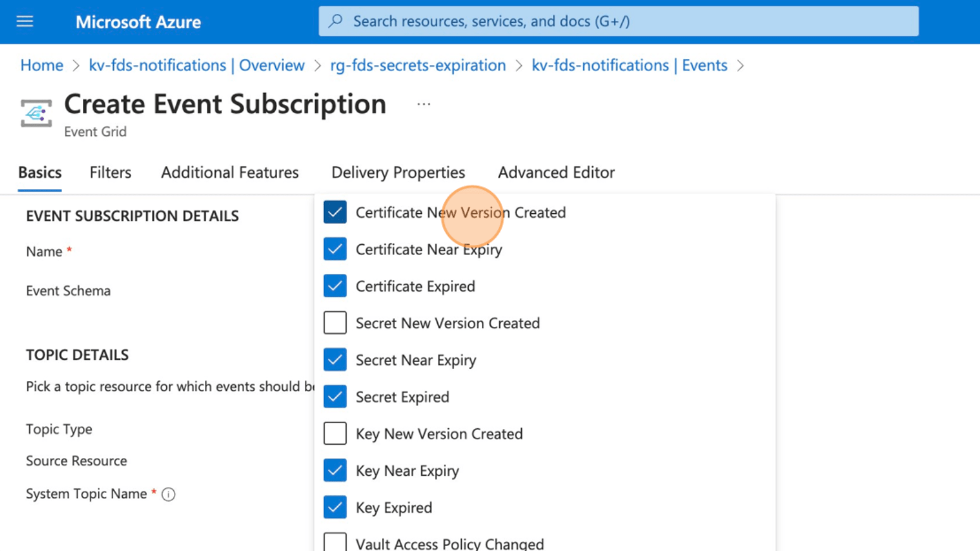Viewport: 980px width, 551px height.
Task: Switch to the Filters tab
Action: coord(110,173)
